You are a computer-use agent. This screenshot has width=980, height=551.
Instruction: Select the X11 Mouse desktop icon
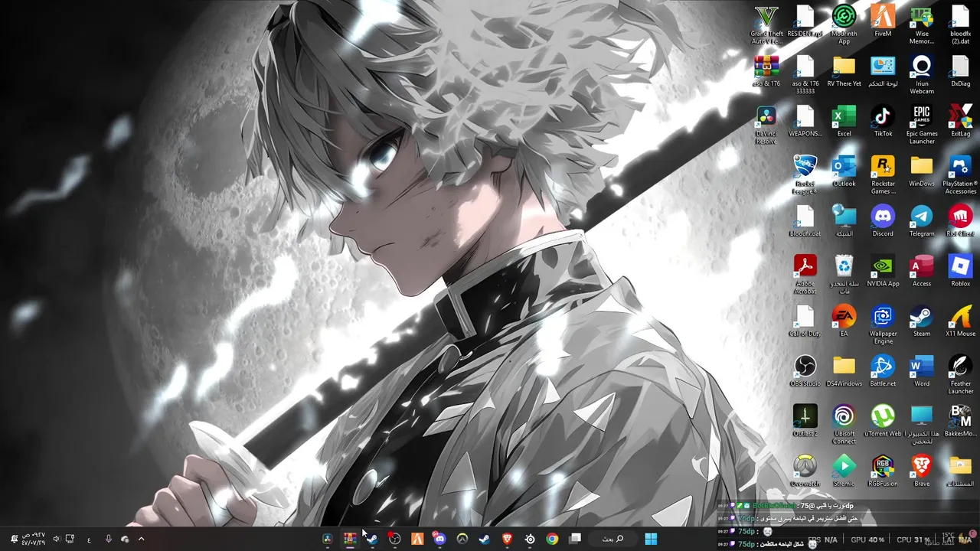tap(960, 321)
